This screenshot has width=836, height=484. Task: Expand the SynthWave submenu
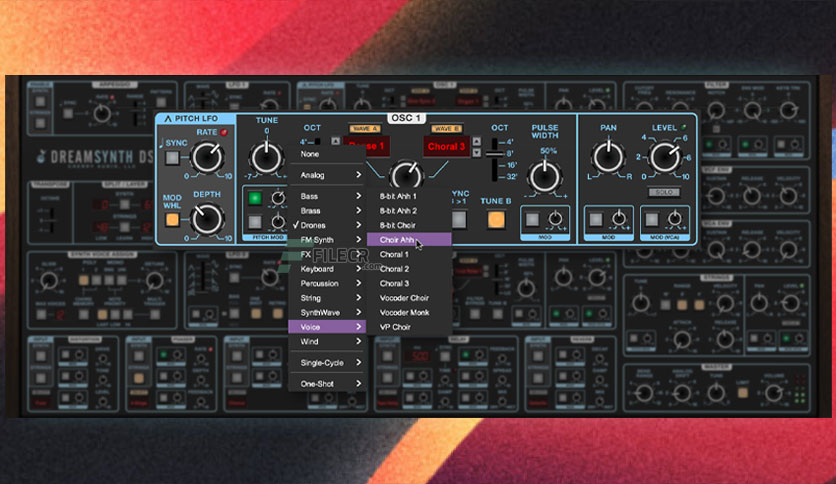click(x=327, y=312)
